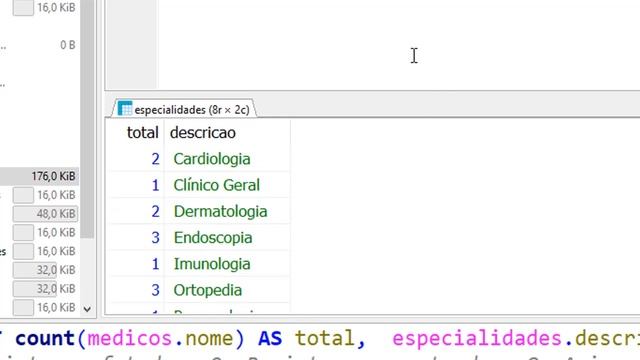This screenshot has height=360, width=640.
Task: Click inside the SQL query editor area
Action: click(398, 44)
